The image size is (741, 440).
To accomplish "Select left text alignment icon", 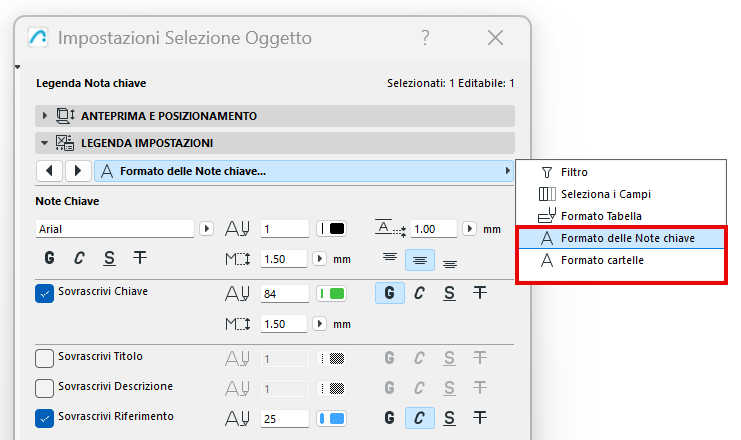I will pos(390,259).
